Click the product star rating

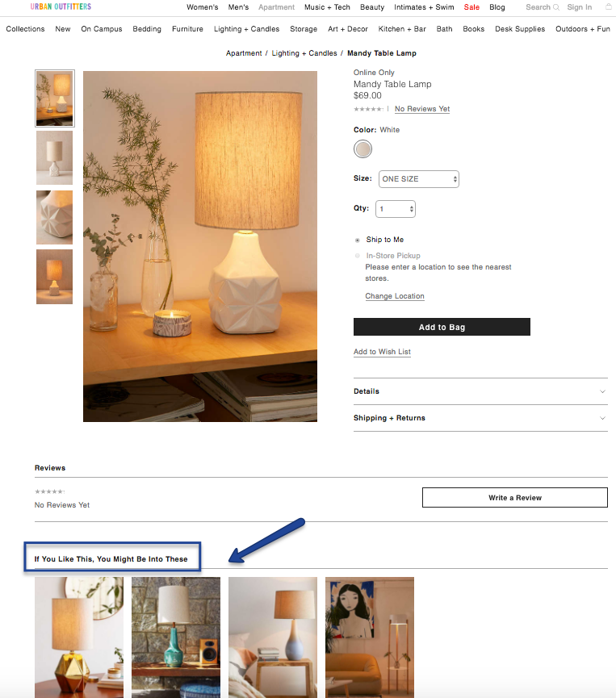(368, 109)
